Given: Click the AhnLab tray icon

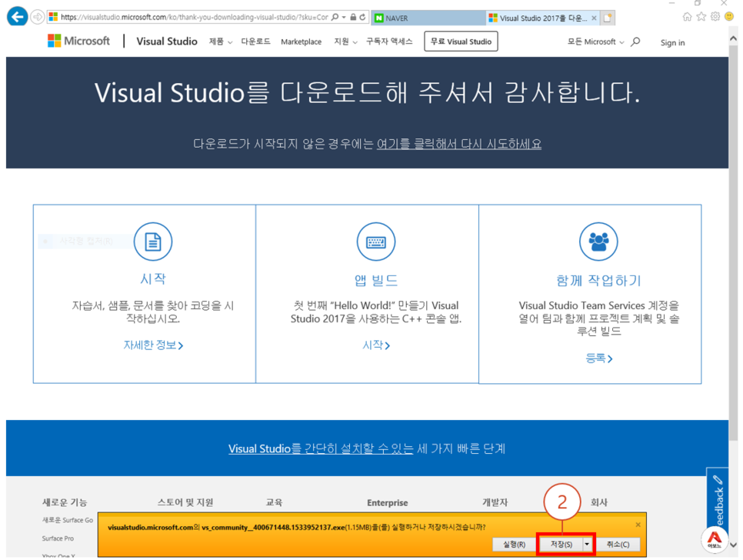Looking at the screenshot, I should tap(714, 539).
